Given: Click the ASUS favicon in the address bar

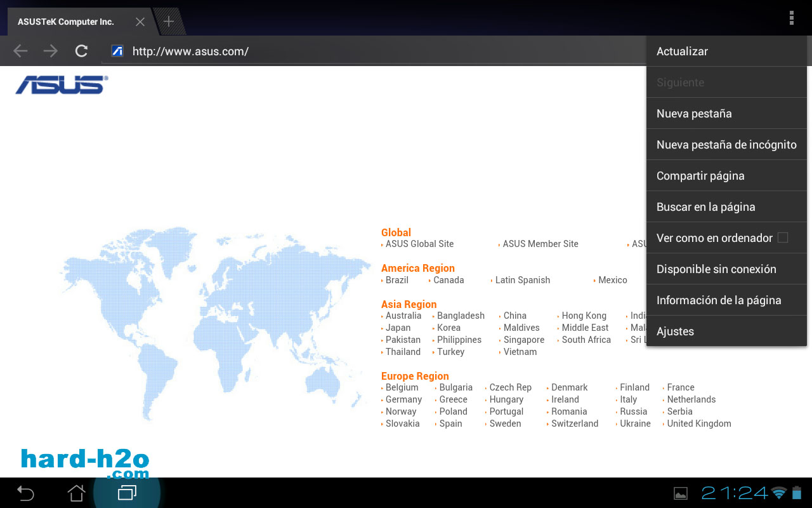Looking at the screenshot, I should (x=117, y=51).
